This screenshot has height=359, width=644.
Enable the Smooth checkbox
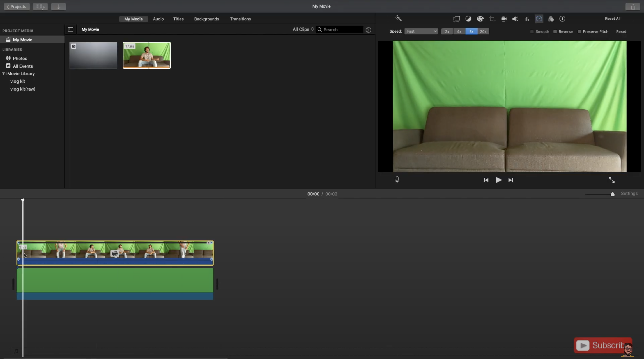532,31
